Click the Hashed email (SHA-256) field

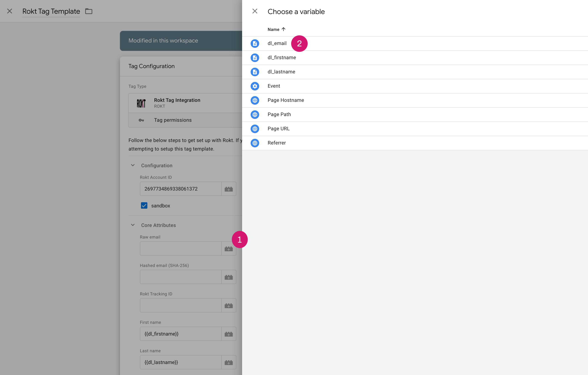180,277
